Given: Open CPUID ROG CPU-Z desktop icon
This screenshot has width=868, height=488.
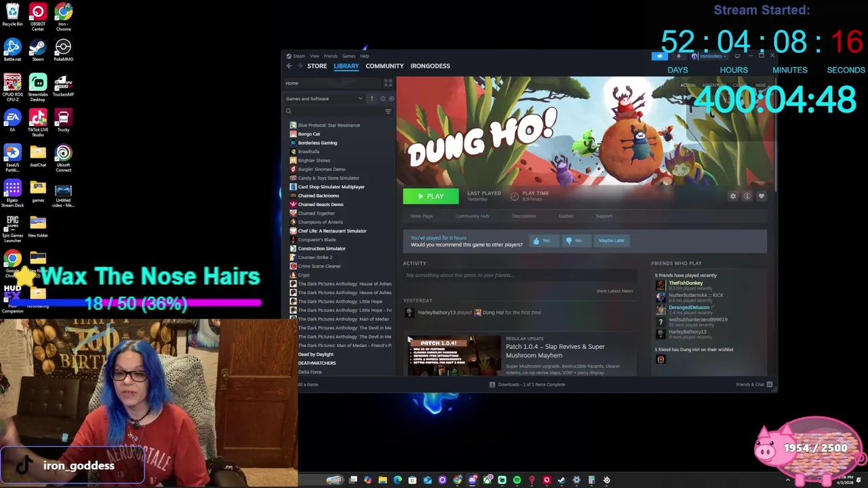Looking at the screenshot, I should [12, 87].
